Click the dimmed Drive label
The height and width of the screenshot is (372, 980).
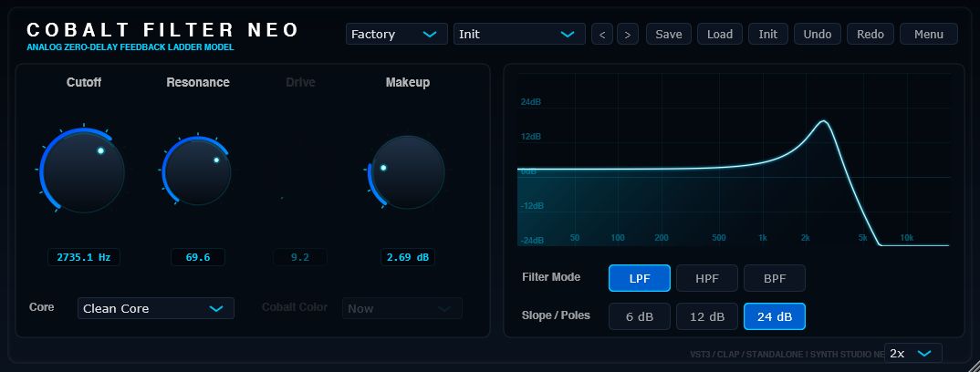(300, 82)
